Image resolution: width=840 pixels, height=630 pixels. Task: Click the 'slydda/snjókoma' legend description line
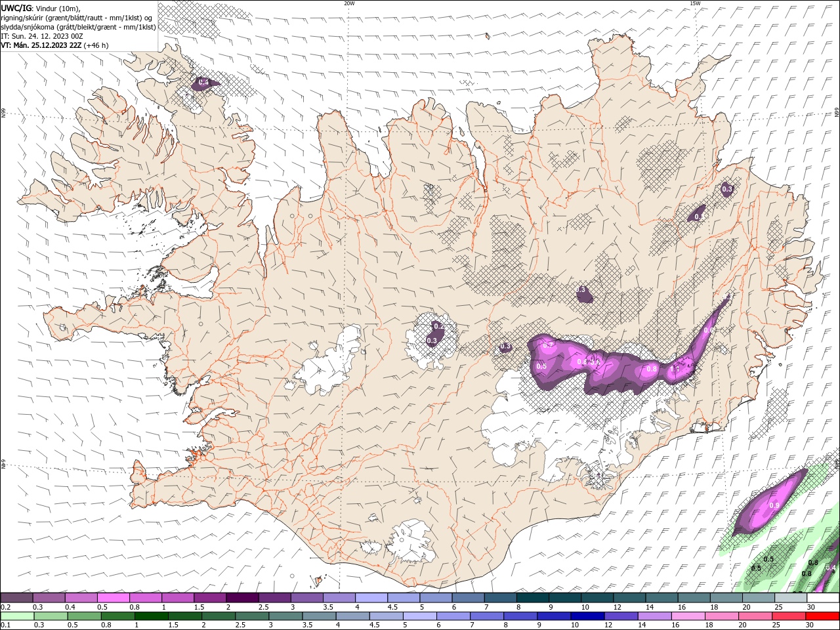[x=78, y=27]
